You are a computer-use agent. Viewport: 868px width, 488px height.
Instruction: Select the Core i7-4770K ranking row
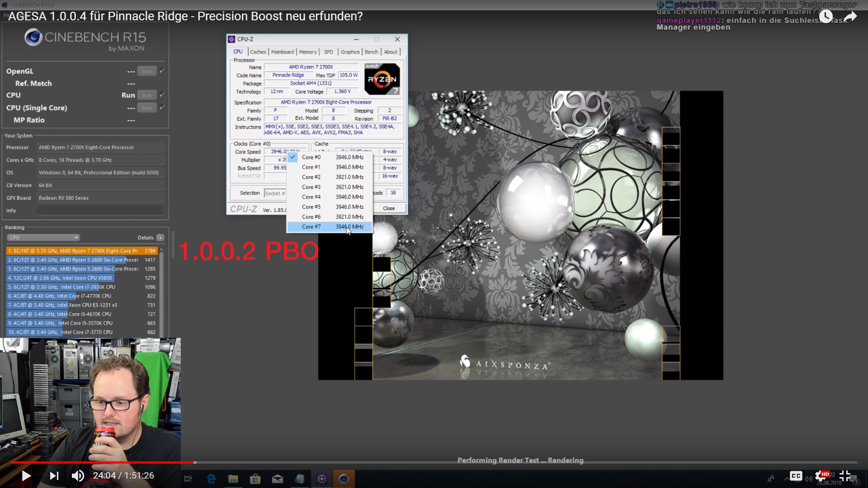tap(82, 296)
